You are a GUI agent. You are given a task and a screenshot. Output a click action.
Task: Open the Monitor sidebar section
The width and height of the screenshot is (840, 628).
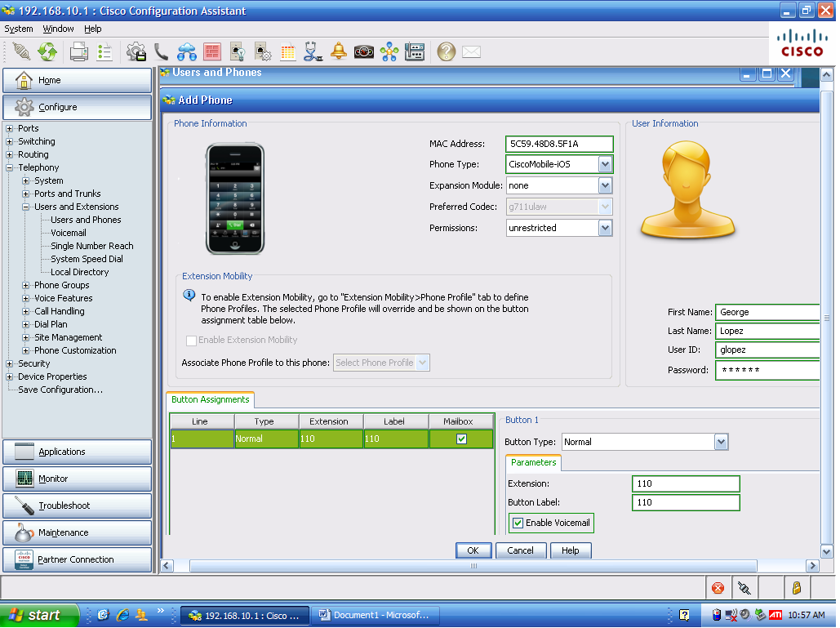pos(77,479)
